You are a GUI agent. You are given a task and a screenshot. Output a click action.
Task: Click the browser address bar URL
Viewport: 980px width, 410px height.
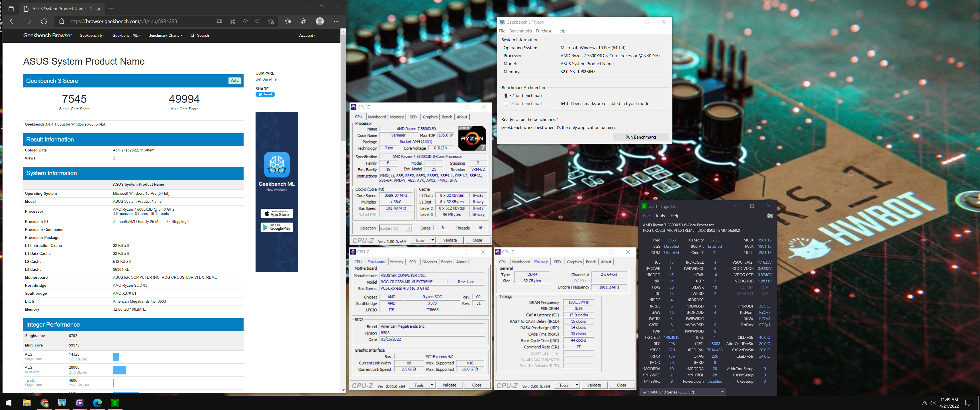click(x=123, y=21)
